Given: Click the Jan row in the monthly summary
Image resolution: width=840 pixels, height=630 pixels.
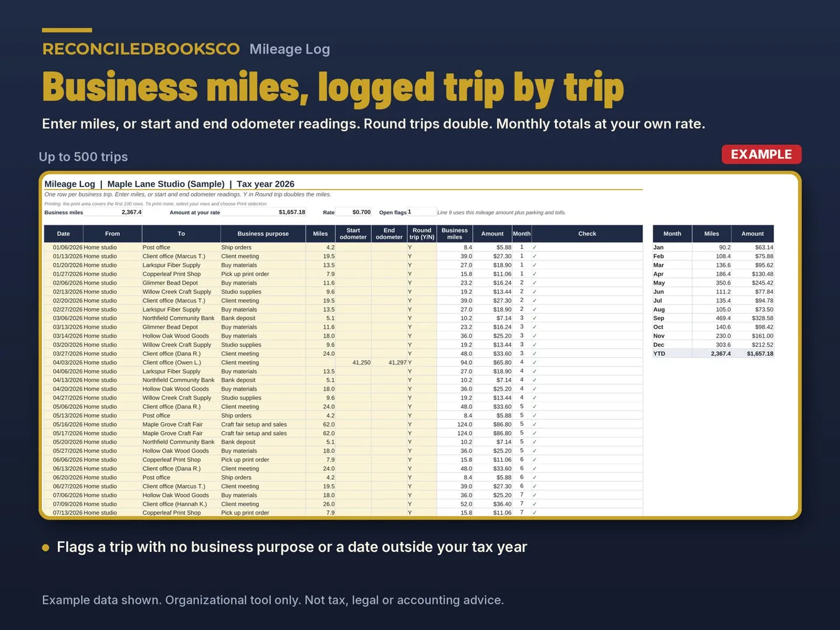Looking at the screenshot, I should [x=713, y=247].
